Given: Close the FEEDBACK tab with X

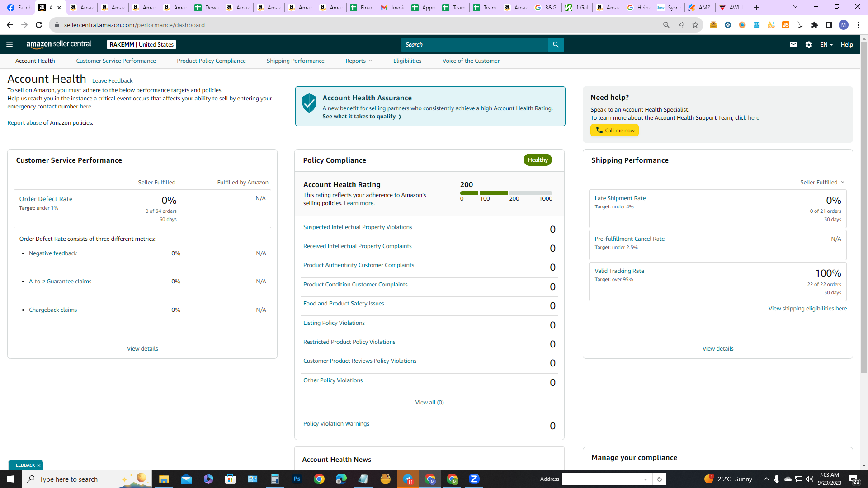Looking at the screenshot, I should pyautogui.click(x=39, y=465).
